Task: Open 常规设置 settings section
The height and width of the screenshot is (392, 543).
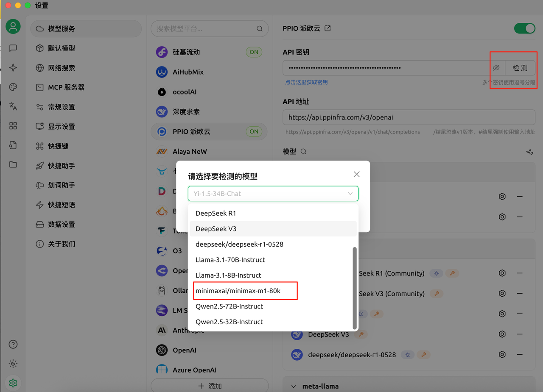Action: (x=86, y=107)
